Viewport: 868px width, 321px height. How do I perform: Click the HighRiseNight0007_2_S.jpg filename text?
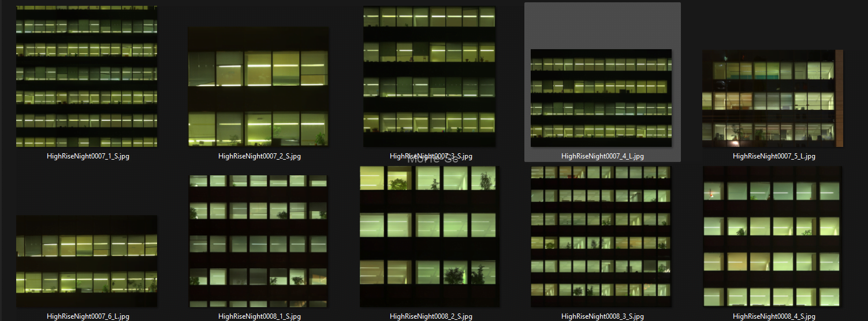(259, 156)
